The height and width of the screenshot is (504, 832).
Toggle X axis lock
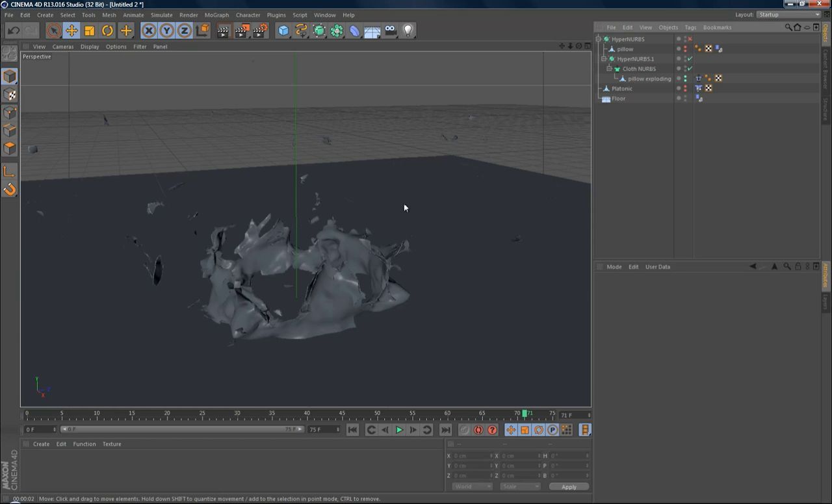tap(149, 31)
